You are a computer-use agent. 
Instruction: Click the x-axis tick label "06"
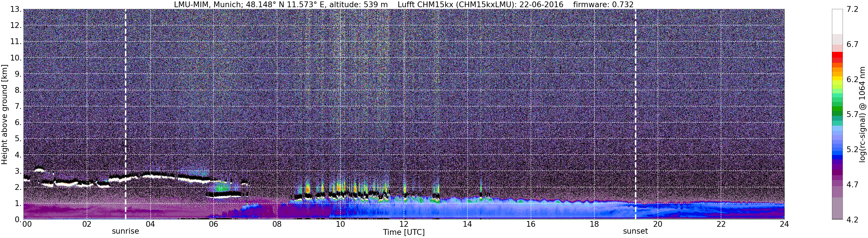[213, 224]
